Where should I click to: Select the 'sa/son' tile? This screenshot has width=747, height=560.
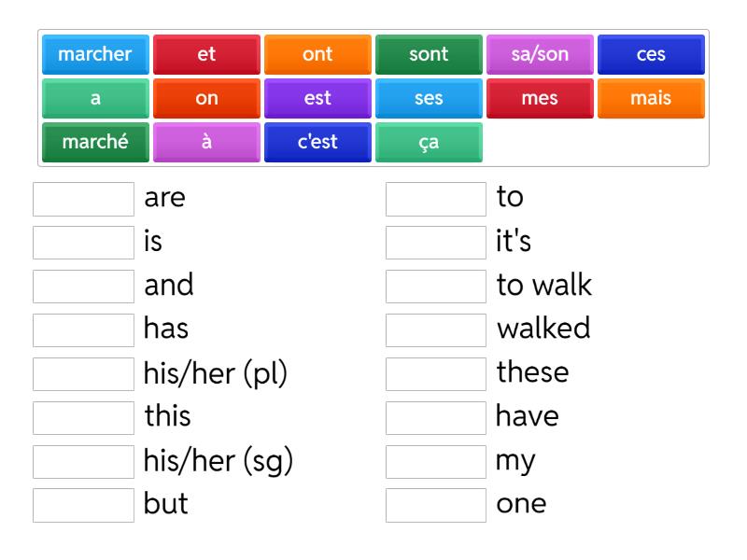540,54
